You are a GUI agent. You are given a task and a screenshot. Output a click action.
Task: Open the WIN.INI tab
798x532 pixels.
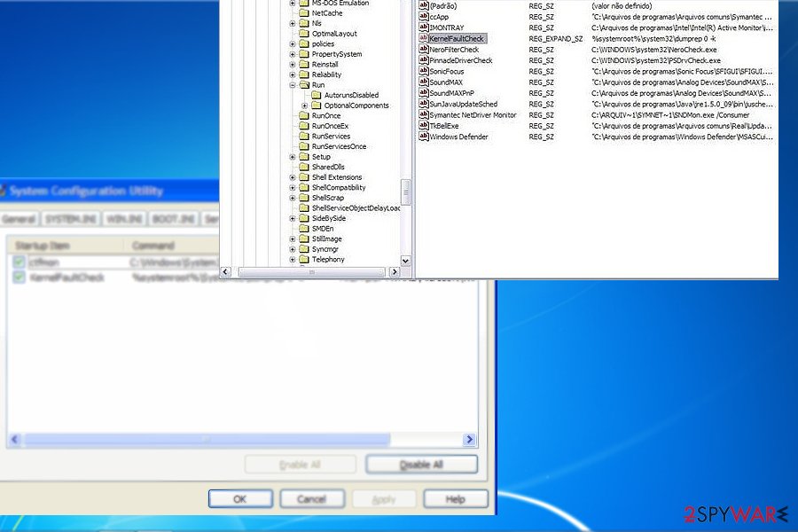click(x=124, y=219)
